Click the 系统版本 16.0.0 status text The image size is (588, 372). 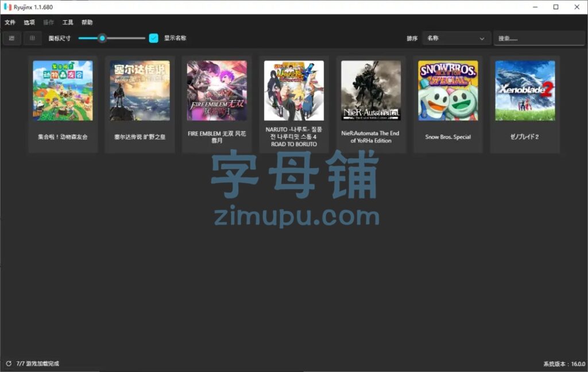564,364
